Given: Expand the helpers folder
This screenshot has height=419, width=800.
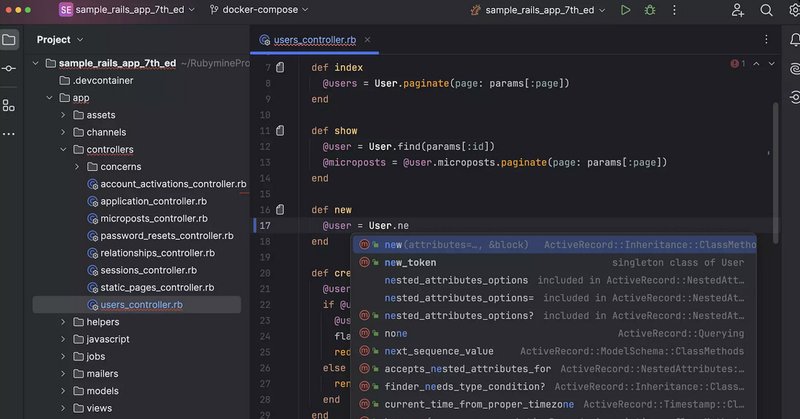Looking at the screenshot, I should [x=63, y=322].
